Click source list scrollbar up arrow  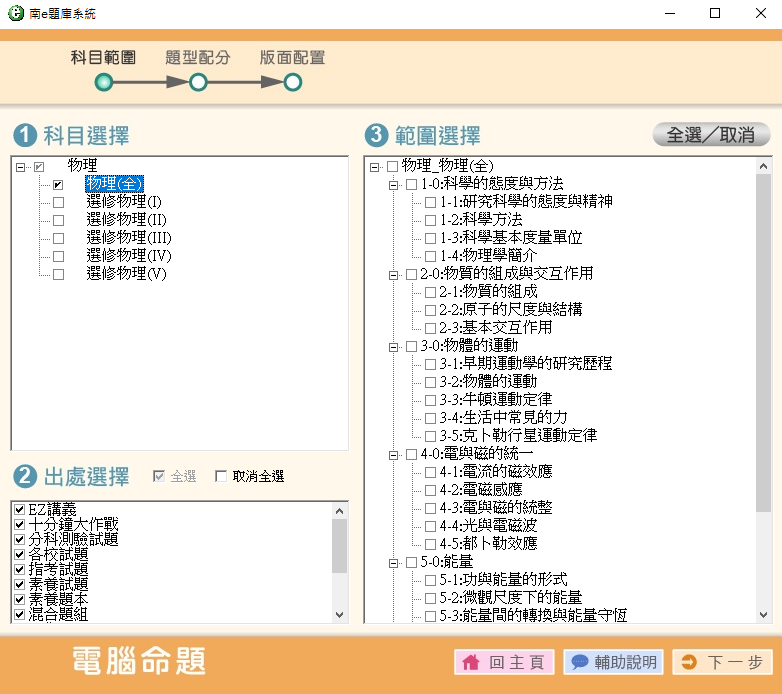pos(340,511)
